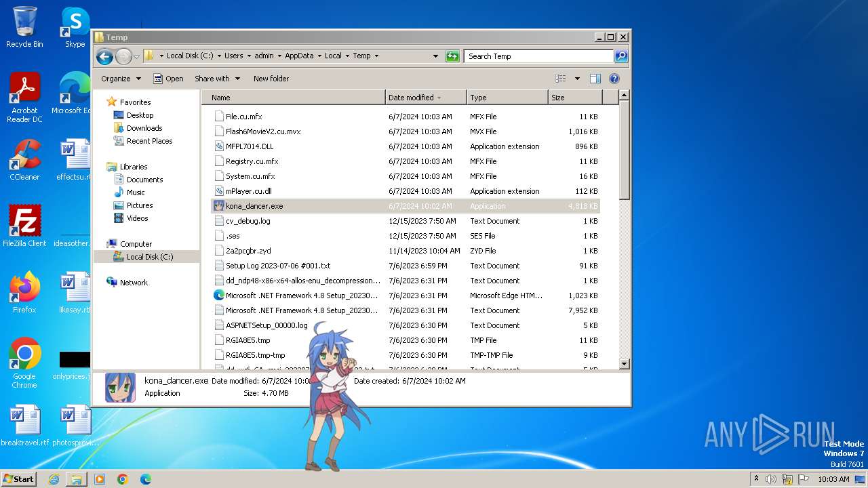Image resolution: width=868 pixels, height=488 pixels.
Task: Sort by the Type column header
Action: click(x=507, y=98)
